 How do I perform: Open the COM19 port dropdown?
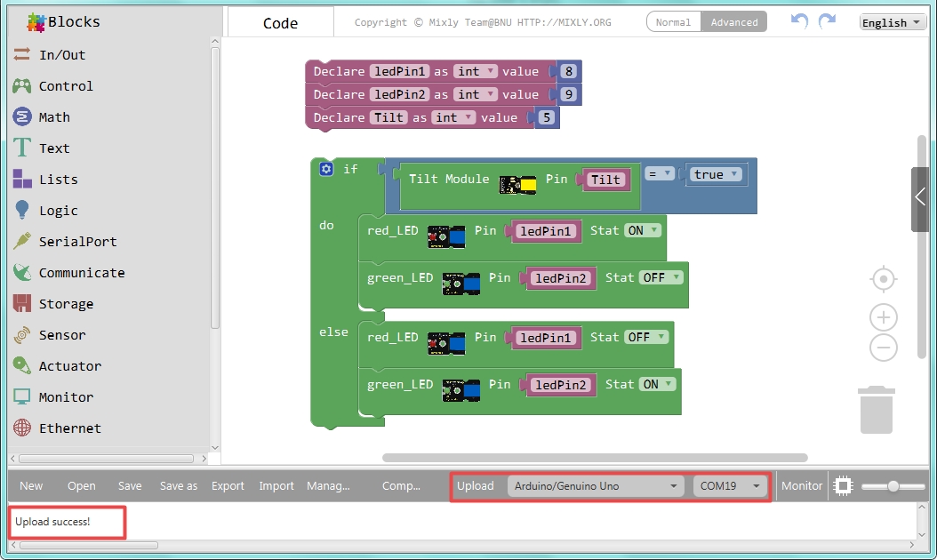(730, 486)
